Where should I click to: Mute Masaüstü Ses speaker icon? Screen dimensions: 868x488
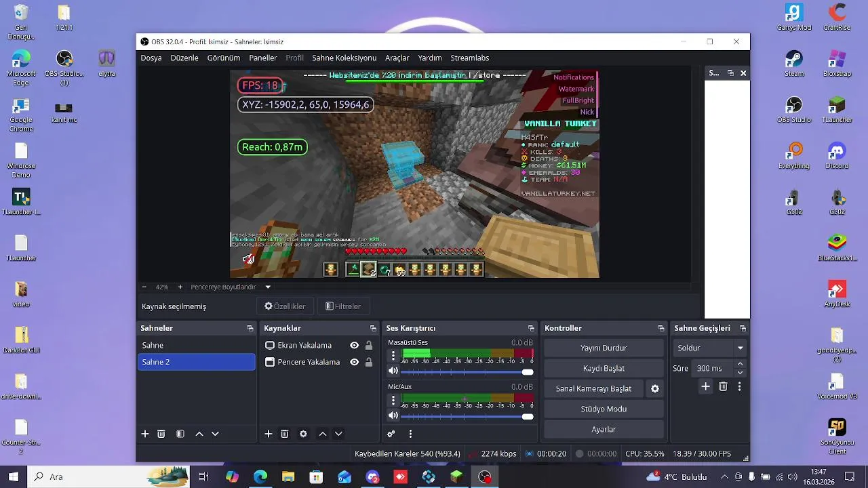tap(393, 371)
